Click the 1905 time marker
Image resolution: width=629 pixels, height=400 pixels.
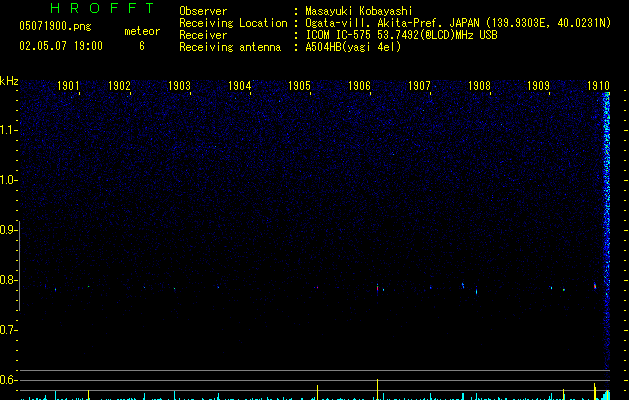coord(299,86)
